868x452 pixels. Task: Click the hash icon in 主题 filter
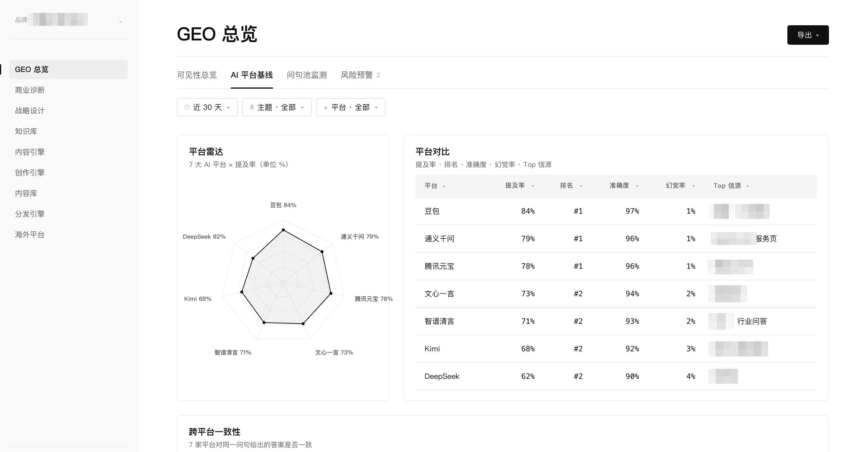pos(252,107)
